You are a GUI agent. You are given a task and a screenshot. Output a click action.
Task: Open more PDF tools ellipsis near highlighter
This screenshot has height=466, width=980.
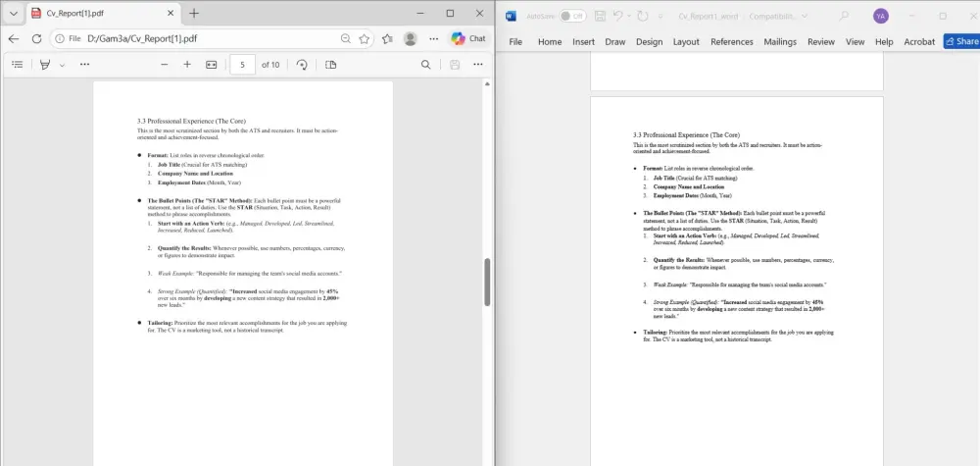coord(84,65)
